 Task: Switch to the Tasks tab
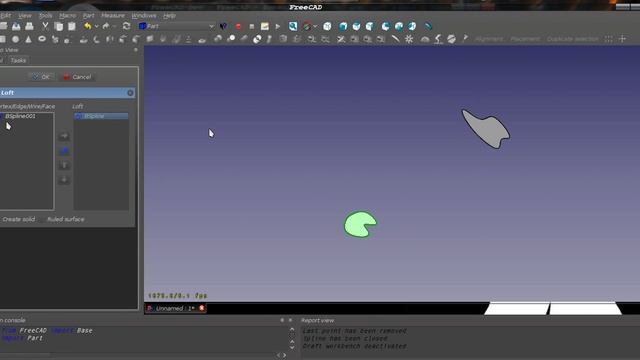pyautogui.click(x=18, y=60)
